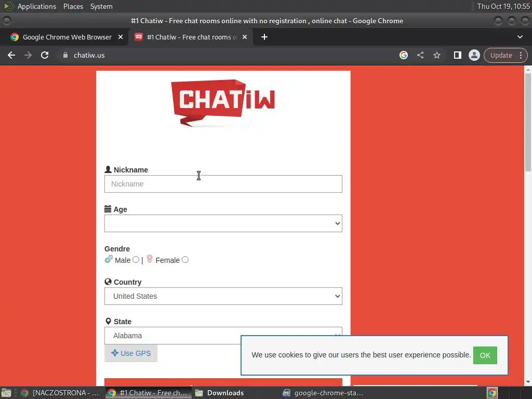The width and height of the screenshot is (532, 399).
Task: Click the page vertical scrollbar thumb
Action: pyautogui.click(x=528, y=122)
